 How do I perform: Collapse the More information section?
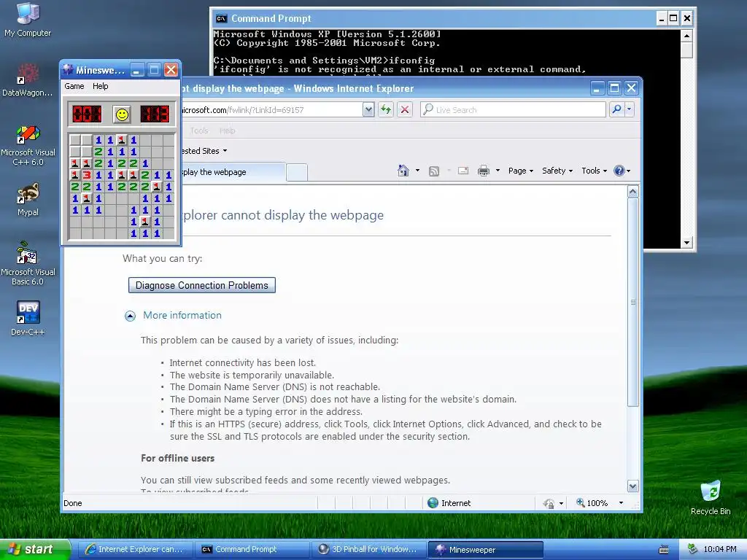[130, 316]
